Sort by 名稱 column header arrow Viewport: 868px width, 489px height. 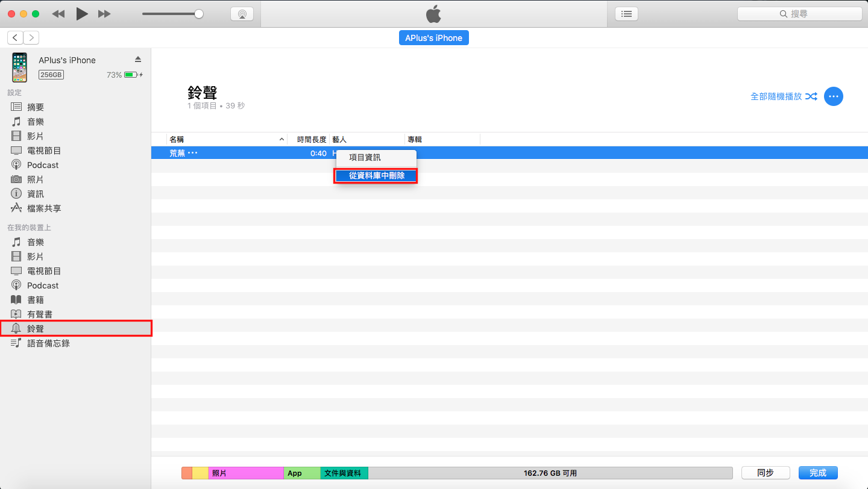click(281, 140)
